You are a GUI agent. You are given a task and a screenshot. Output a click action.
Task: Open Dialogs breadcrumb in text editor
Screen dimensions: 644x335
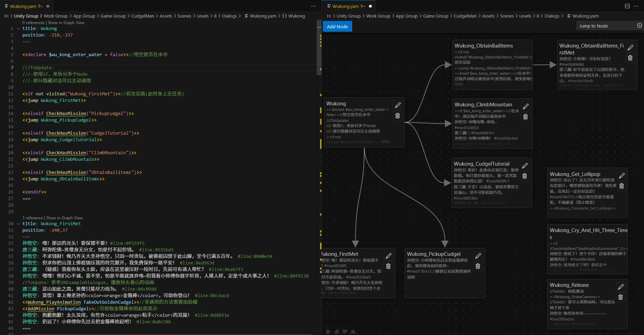(229, 16)
